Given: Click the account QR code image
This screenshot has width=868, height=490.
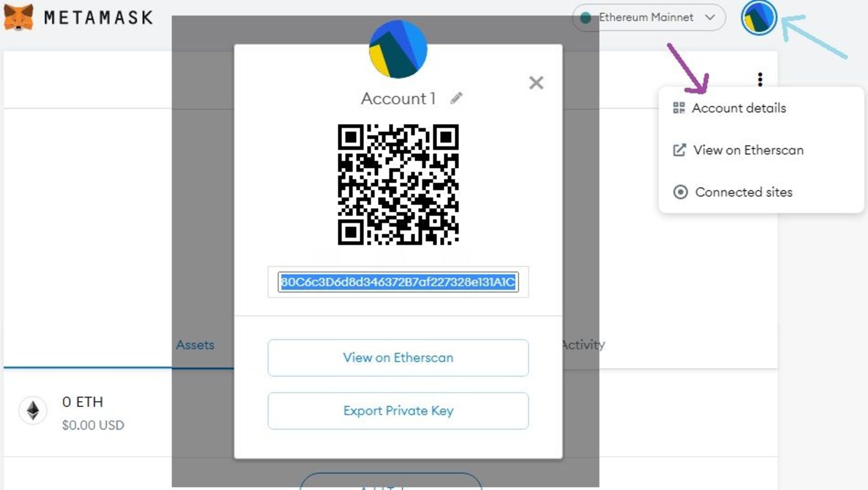Looking at the screenshot, I should point(398,185).
